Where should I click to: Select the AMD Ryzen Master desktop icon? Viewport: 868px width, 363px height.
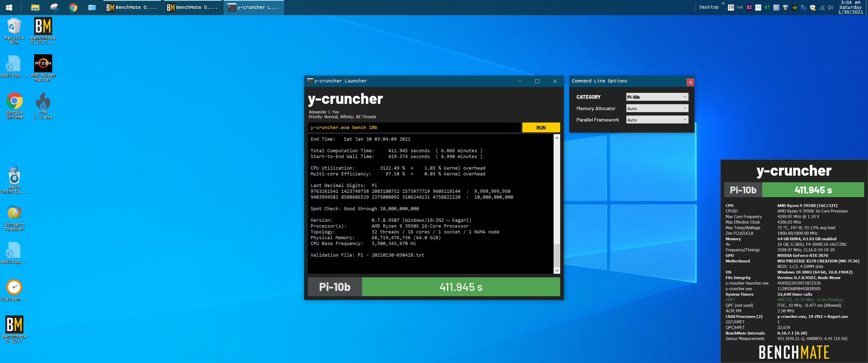(x=43, y=68)
